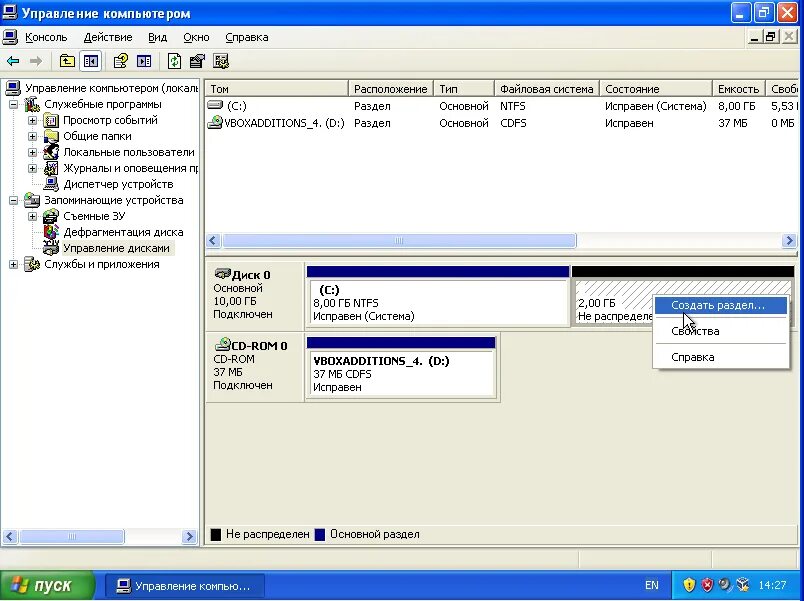This screenshot has height=601, width=804.
Task: Click the tree pane scroll right arrow
Action: click(189, 536)
